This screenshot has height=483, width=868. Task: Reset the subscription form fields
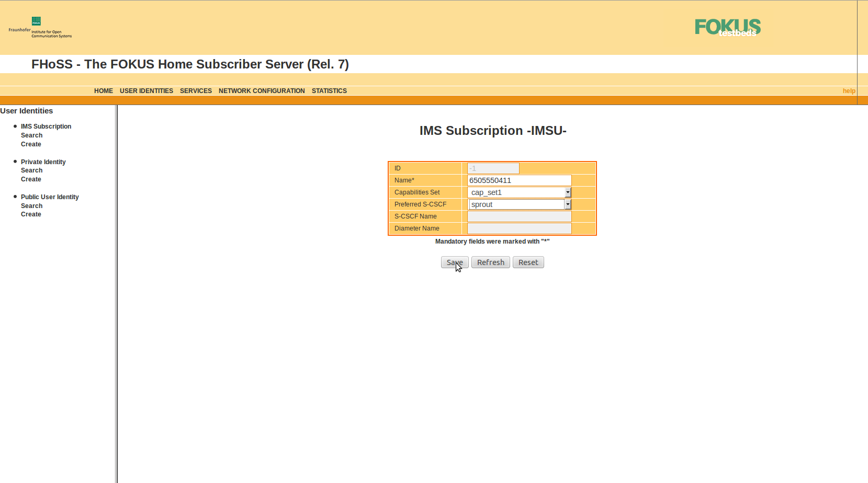pyautogui.click(x=528, y=262)
